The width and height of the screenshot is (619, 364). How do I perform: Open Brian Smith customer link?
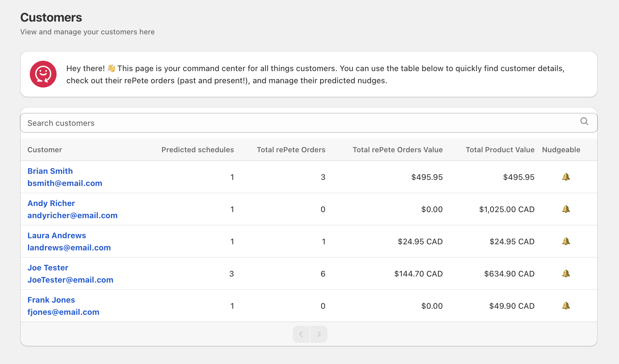(50, 171)
